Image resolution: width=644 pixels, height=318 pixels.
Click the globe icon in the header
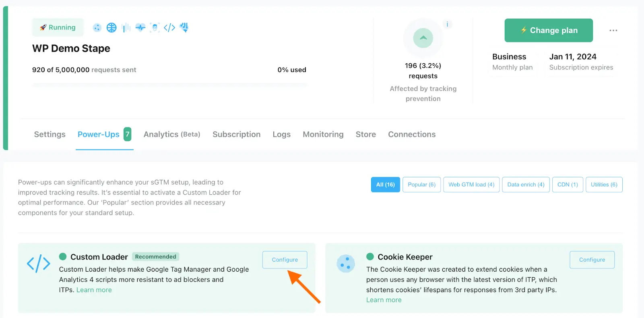[x=111, y=27]
